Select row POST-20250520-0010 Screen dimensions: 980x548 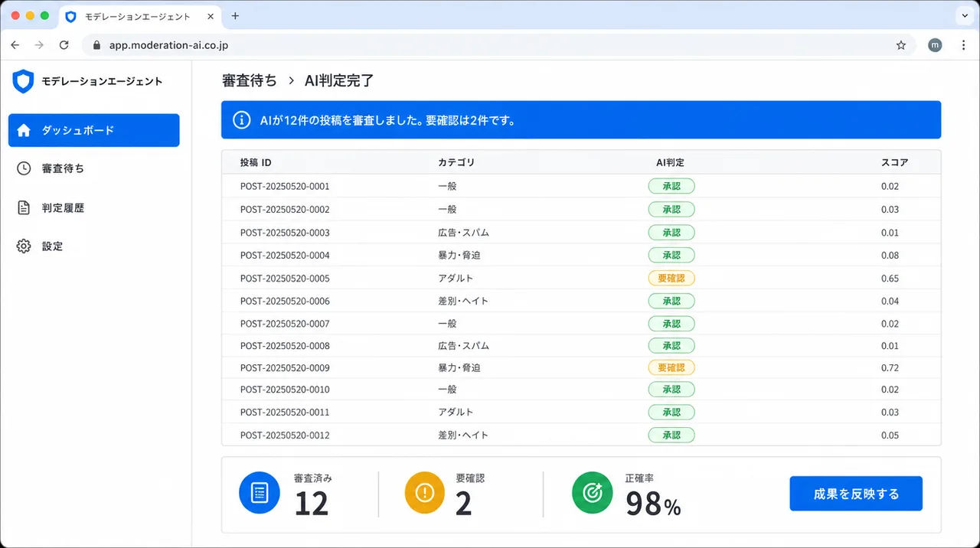coord(581,390)
